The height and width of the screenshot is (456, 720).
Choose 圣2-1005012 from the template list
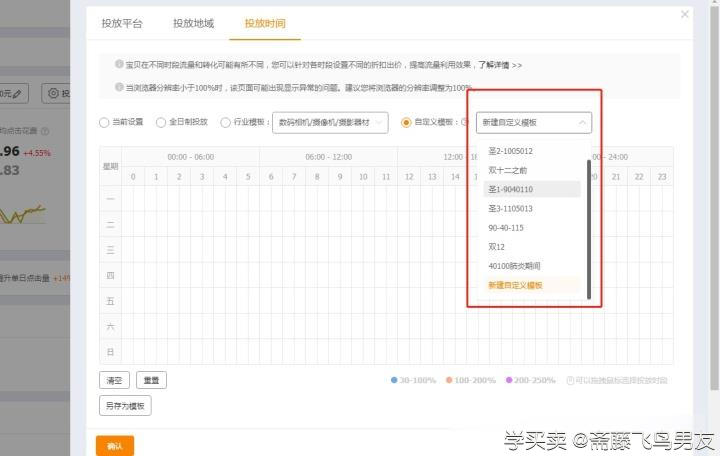[x=532, y=151]
